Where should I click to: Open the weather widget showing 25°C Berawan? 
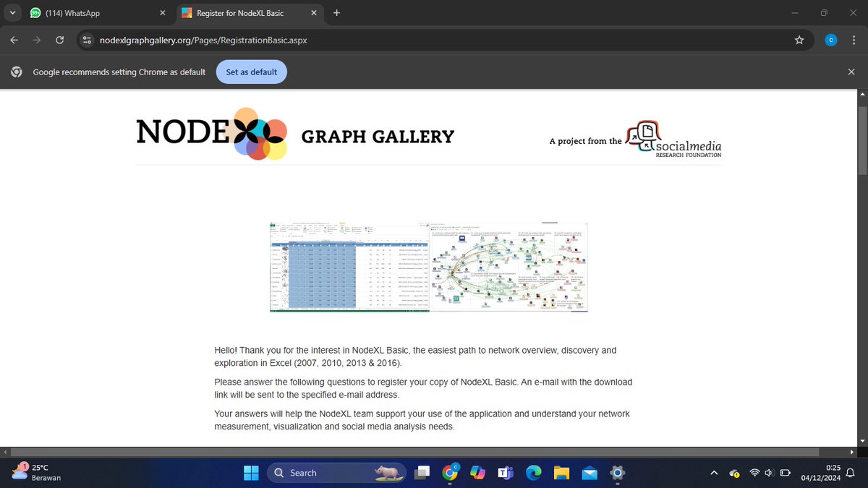click(x=38, y=473)
